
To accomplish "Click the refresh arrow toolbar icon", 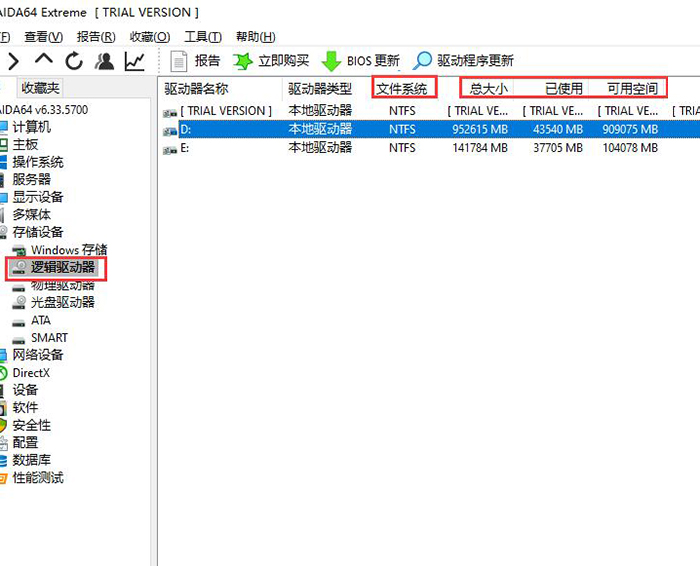I will (74, 61).
